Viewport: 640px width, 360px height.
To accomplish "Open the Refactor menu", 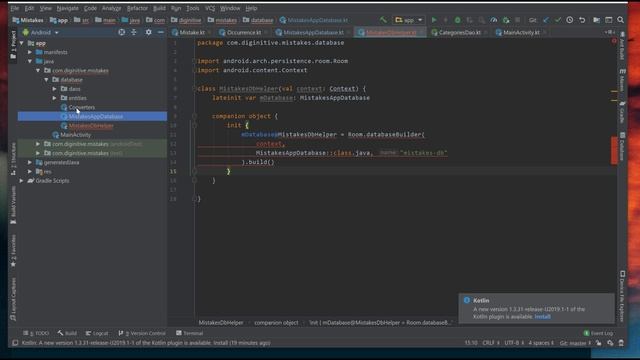I will [137, 8].
